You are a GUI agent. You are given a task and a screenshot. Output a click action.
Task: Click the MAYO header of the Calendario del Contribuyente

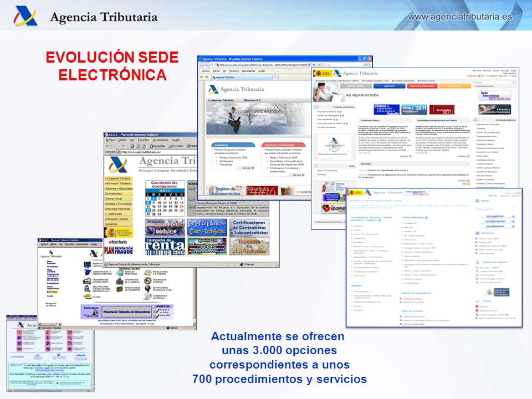pyautogui.click(x=165, y=191)
